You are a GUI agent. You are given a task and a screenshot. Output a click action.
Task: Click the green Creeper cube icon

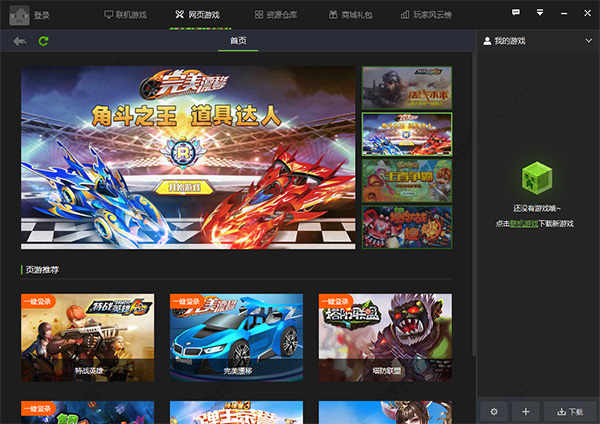537,178
